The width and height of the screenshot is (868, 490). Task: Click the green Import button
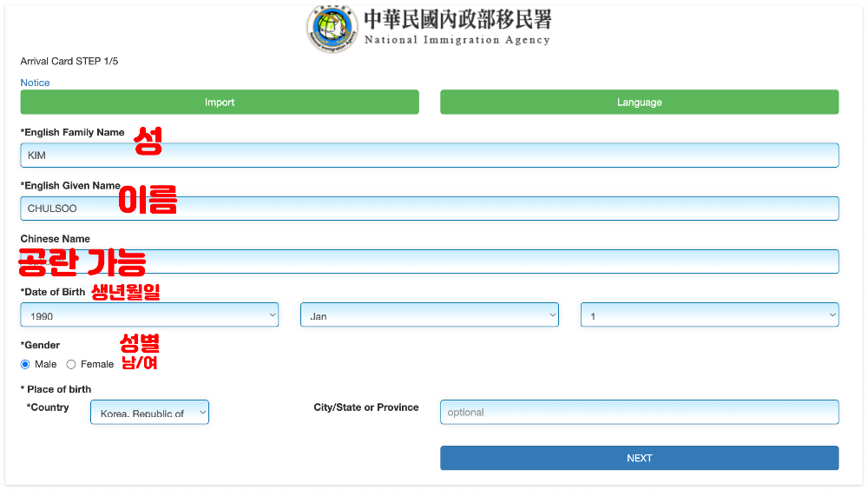click(x=220, y=102)
